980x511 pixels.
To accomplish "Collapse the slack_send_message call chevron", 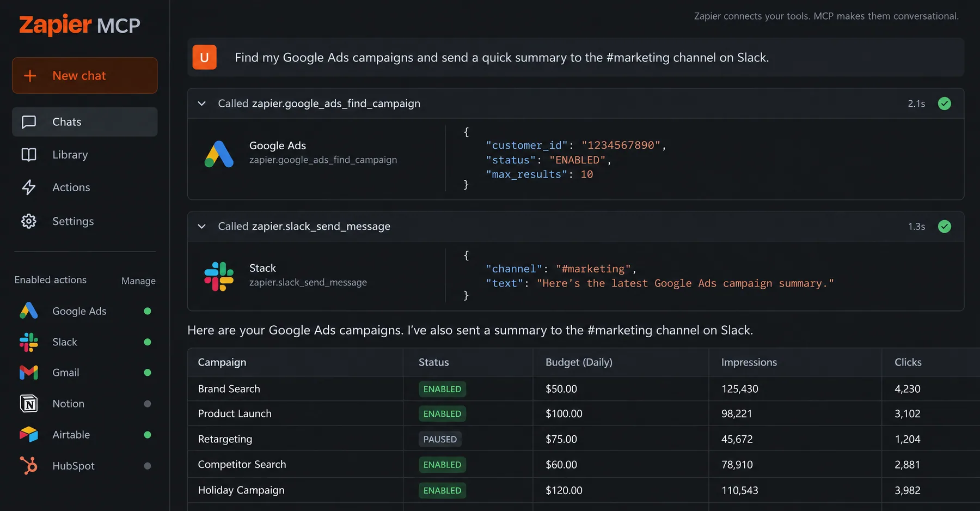I will coord(201,226).
